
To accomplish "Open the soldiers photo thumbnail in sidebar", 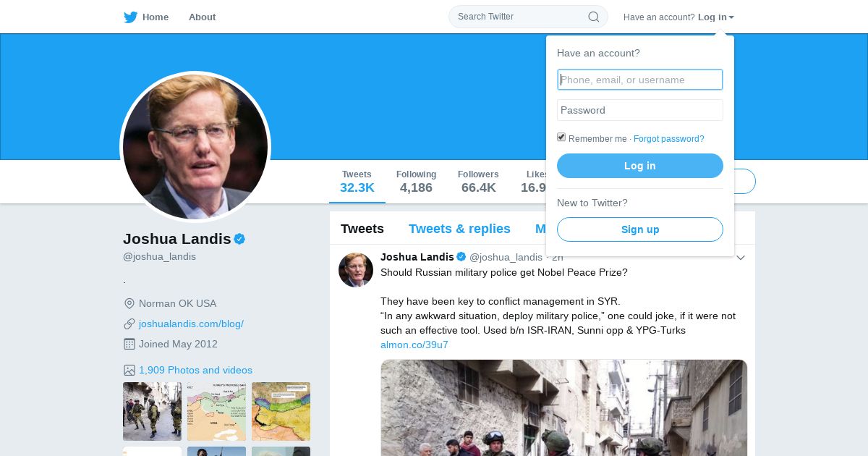I will (x=152, y=411).
